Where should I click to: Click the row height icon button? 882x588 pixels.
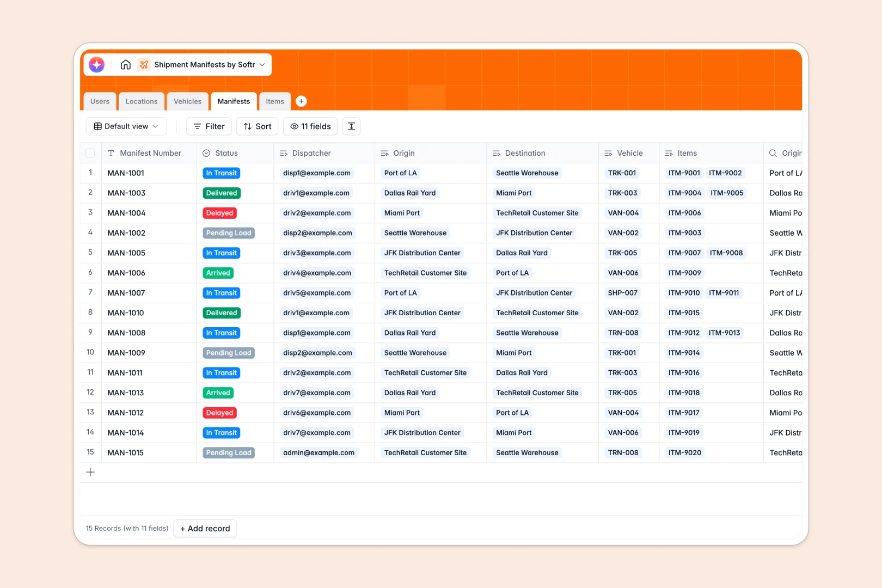[x=351, y=126]
